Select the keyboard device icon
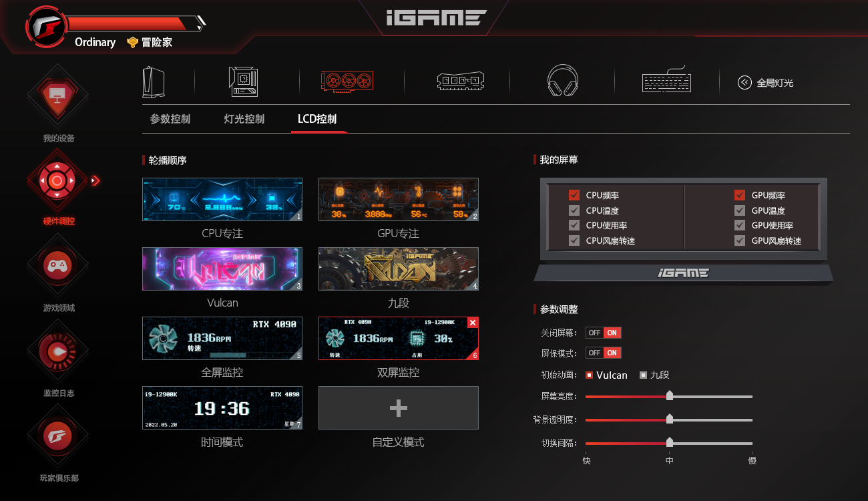Viewport: 868px width, 501px height. click(x=666, y=80)
